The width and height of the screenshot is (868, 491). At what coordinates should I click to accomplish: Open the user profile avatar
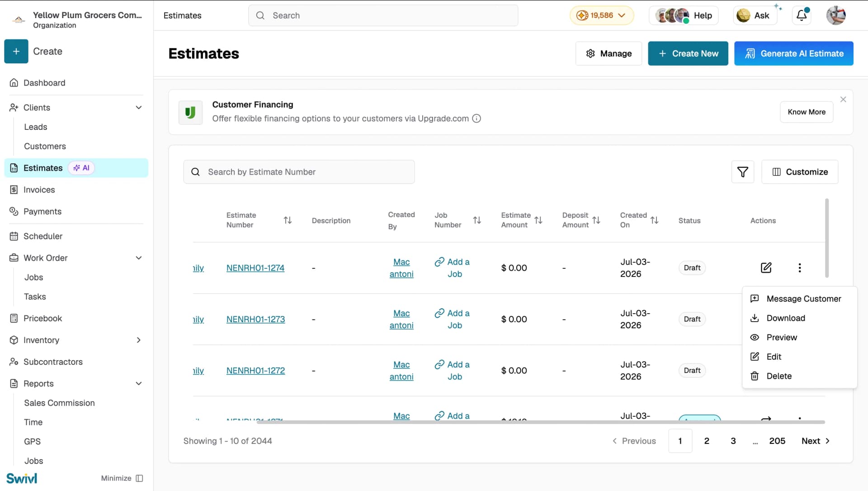click(x=836, y=15)
